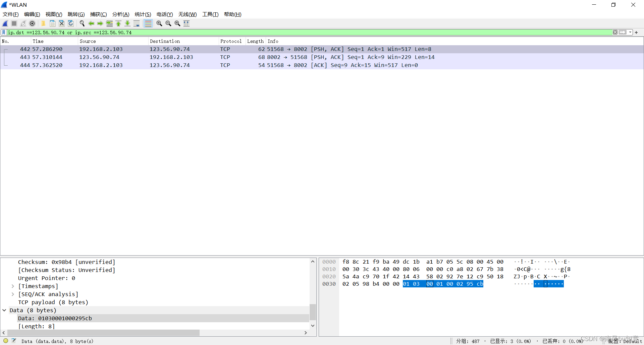644x345 pixels.
Task: Close this capture file icon
Action: pos(61,23)
